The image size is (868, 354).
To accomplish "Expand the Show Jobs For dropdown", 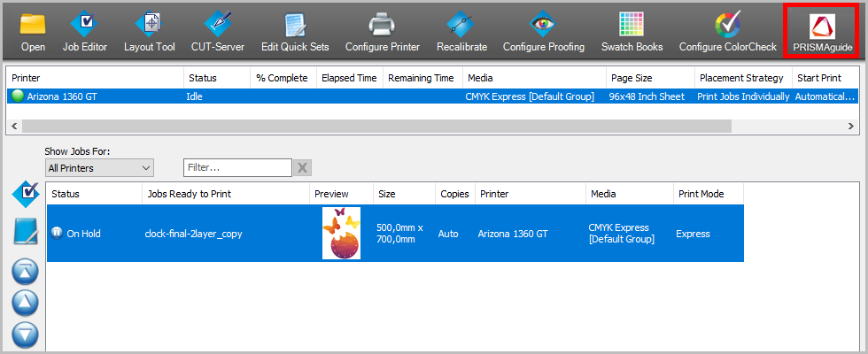I will point(99,167).
